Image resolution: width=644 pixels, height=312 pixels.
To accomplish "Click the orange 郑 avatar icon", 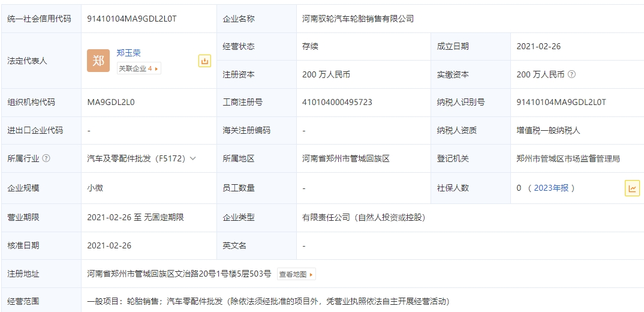I will click(x=98, y=61).
